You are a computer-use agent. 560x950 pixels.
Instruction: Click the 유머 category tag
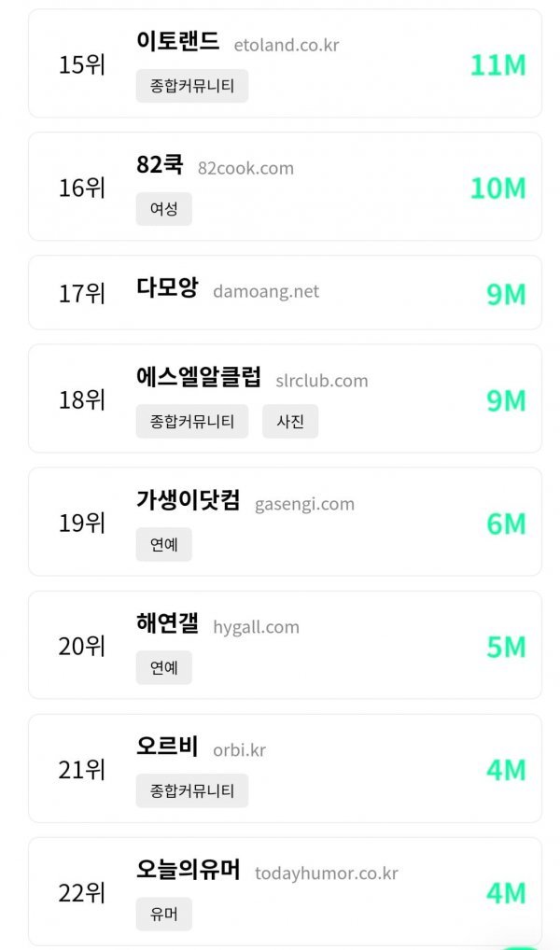[x=163, y=915]
